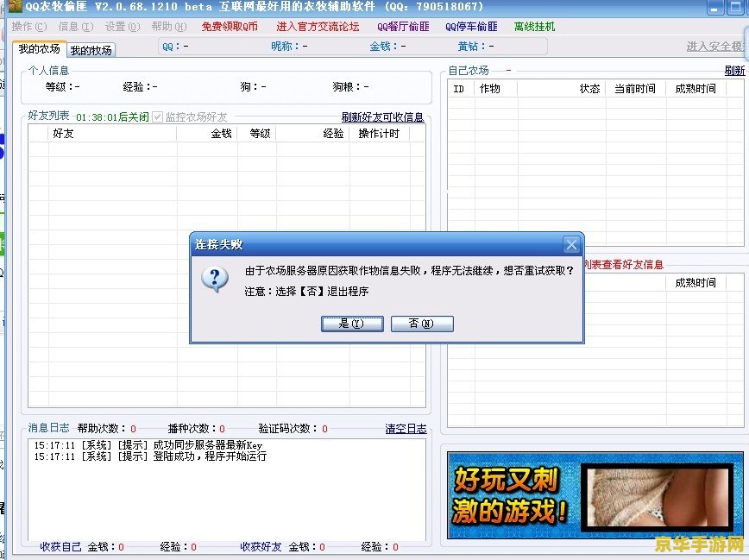Click 狗粮 label in 个人信息
The width and height of the screenshot is (749, 560).
(350, 87)
